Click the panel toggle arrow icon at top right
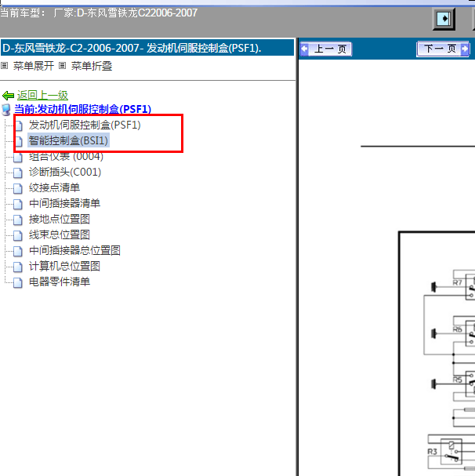 444,19
